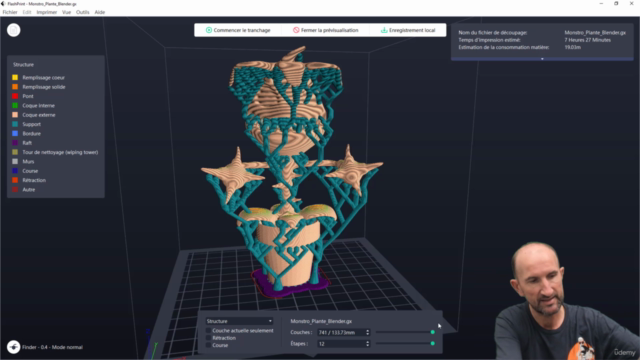Open the Edit menu

click(x=27, y=12)
